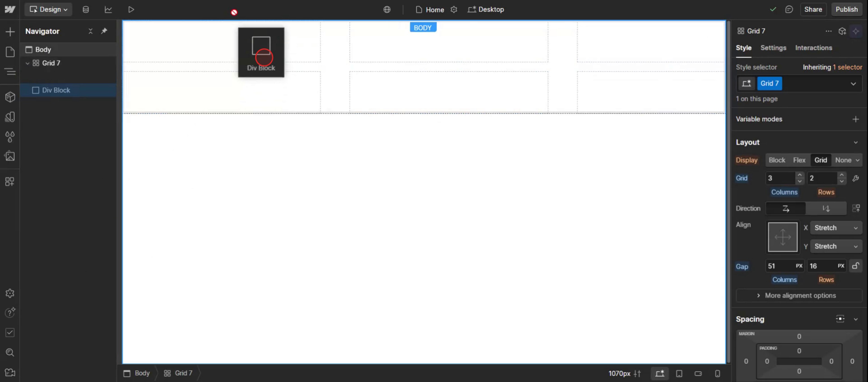Image resolution: width=868 pixels, height=382 pixels.
Task: Toggle the gap lock icon
Action: coord(856,266)
